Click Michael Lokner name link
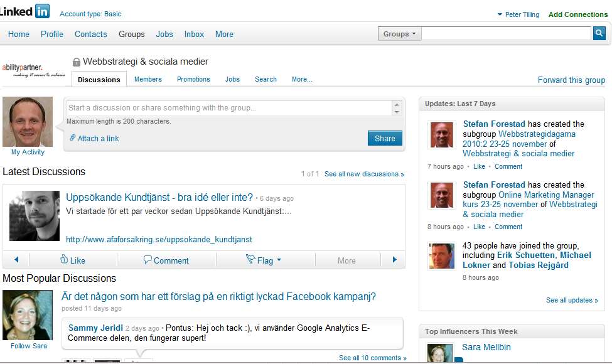 point(527,260)
